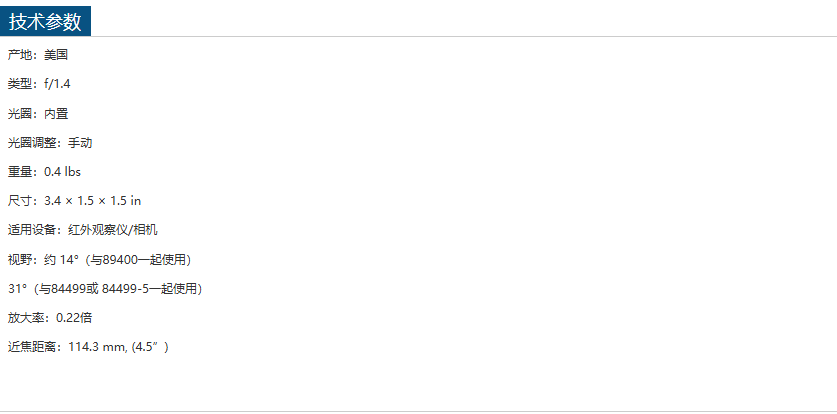Click the 重量 label text
Image resolution: width=837 pixels, height=414 pixels.
coord(20,172)
